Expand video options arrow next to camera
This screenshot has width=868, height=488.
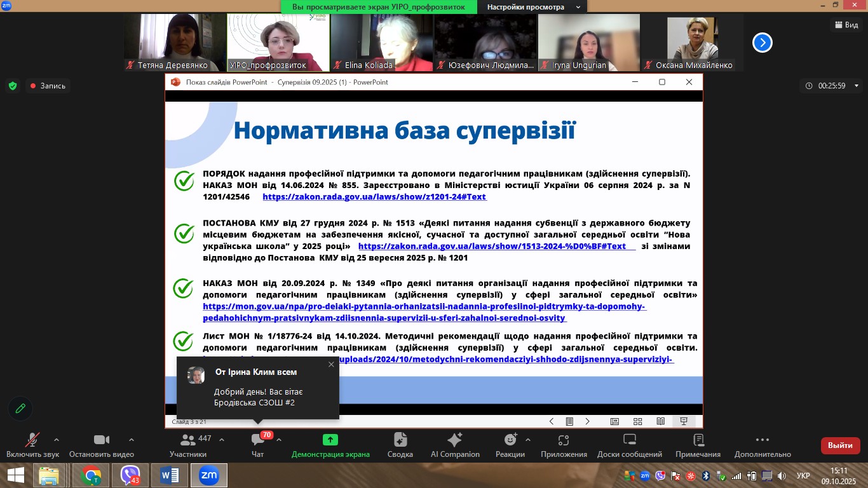point(132,440)
